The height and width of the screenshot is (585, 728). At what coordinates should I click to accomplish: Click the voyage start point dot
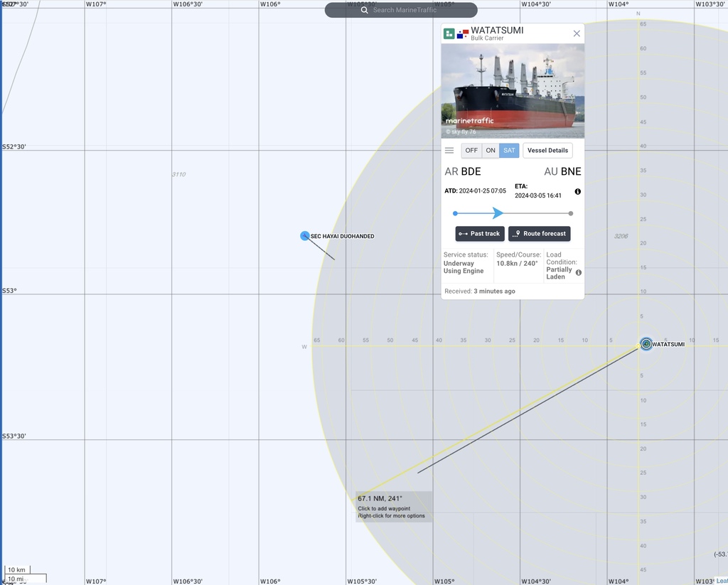(x=455, y=213)
